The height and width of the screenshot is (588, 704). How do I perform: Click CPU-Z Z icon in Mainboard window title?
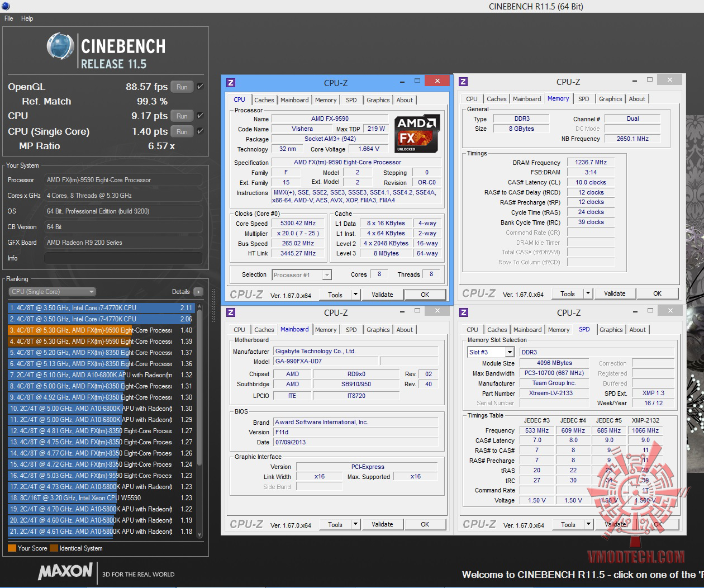pyautogui.click(x=231, y=312)
